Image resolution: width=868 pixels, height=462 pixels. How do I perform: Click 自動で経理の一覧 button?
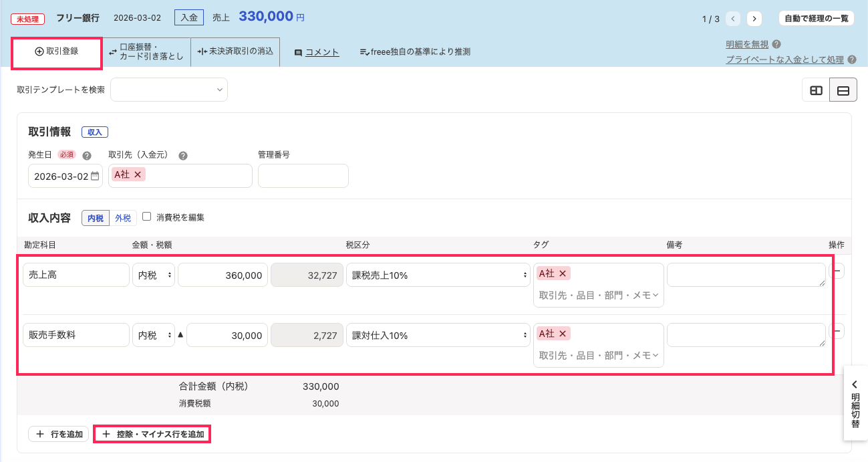(x=817, y=19)
